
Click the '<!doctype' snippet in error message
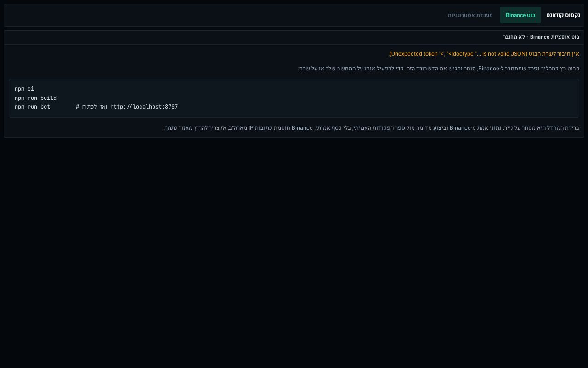point(460,54)
